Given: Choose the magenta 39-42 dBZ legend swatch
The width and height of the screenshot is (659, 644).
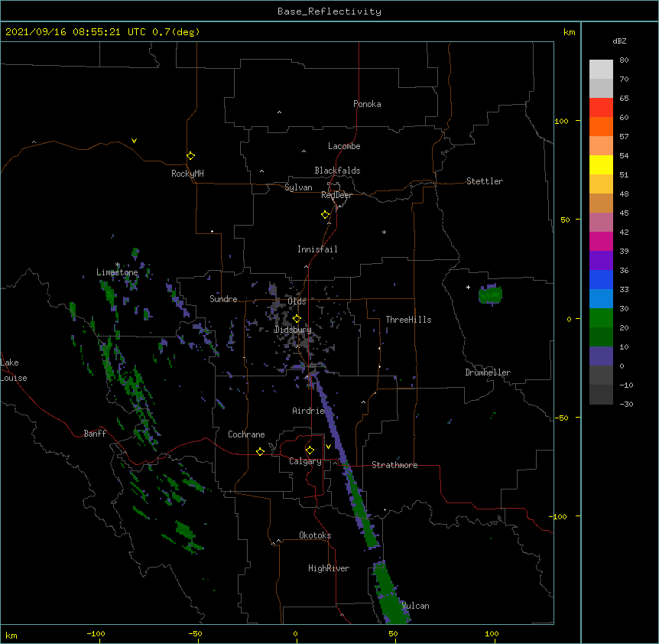Looking at the screenshot, I should [x=601, y=241].
